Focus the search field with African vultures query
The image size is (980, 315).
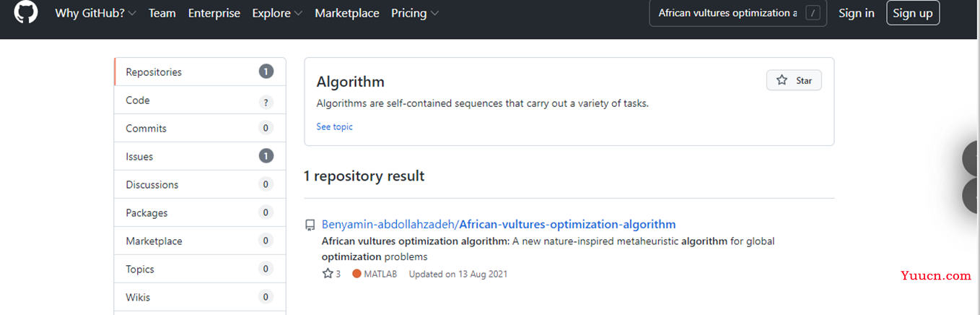pos(738,13)
